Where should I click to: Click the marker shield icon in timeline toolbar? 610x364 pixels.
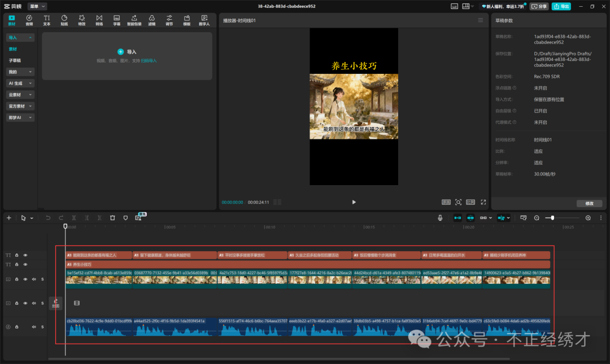pyautogui.click(x=125, y=218)
